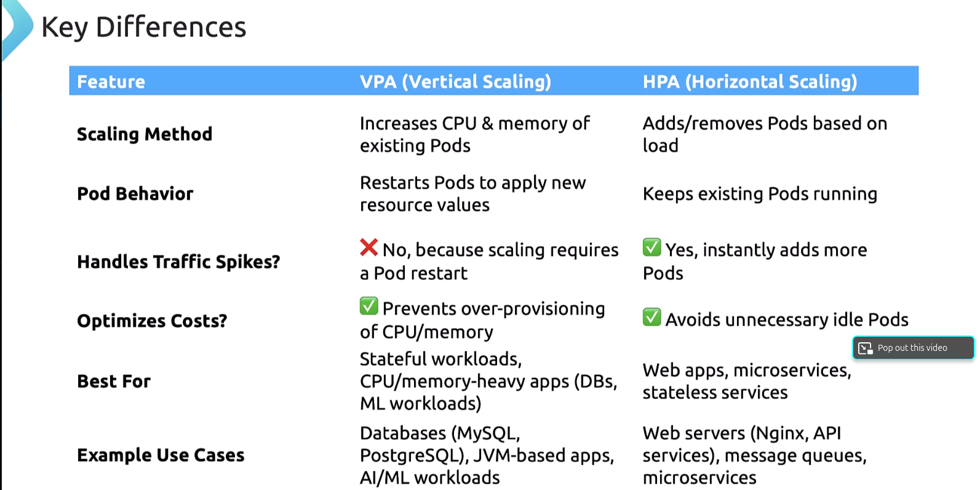Screen dimensions: 980x490
Task: Click the "Restarts Pods to apply new" text
Action: click(472, 183)
